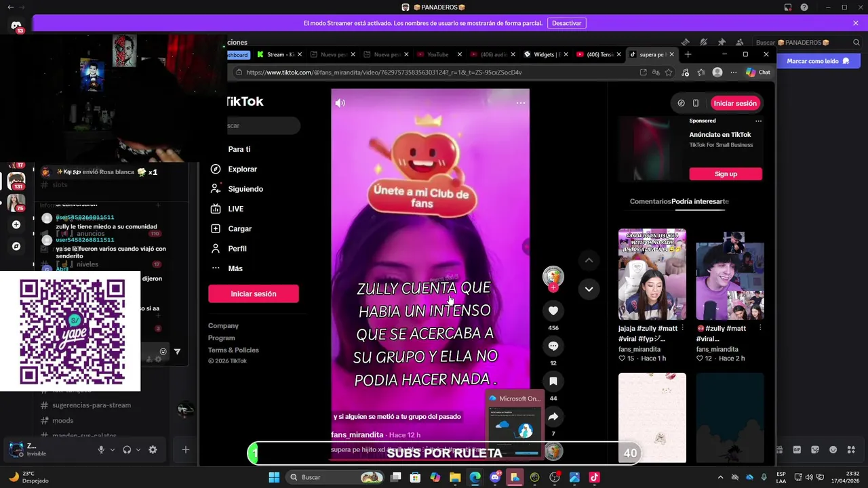
Task: Switch to Podría interesarte tab
Action: 700,201
